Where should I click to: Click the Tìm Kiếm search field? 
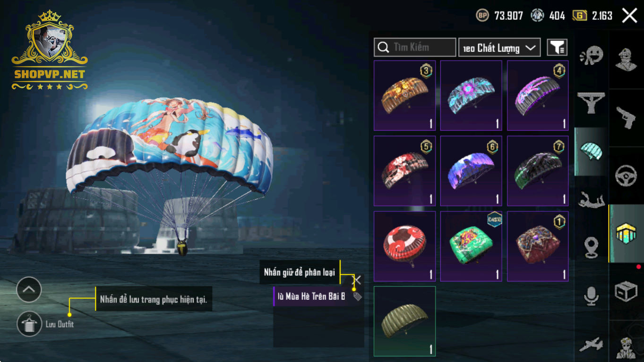coord(415,47)
